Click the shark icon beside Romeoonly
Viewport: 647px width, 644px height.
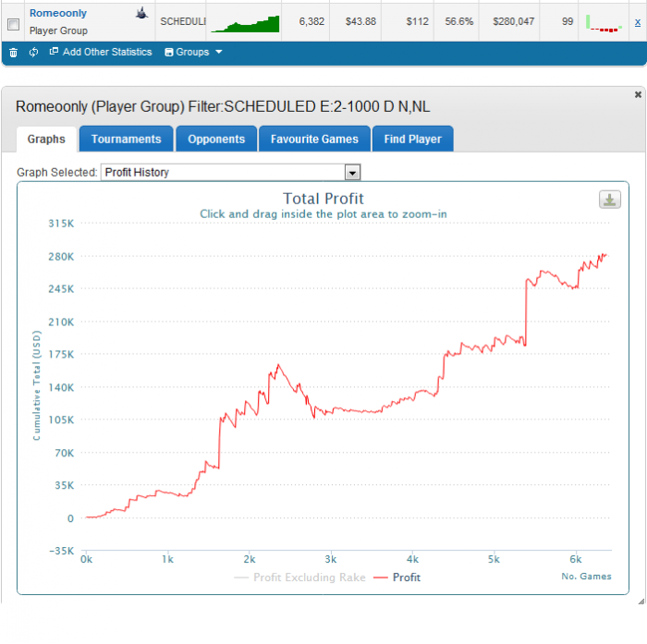point(141,13)
